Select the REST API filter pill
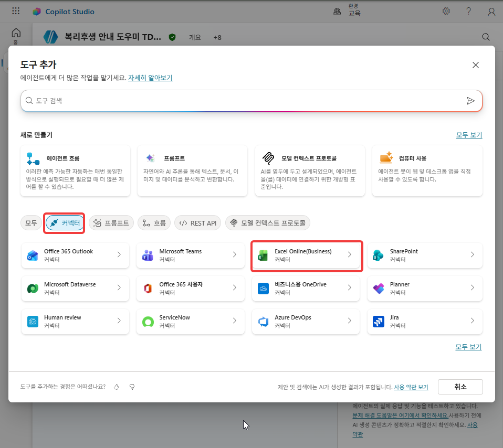The height and width of the screenshot is (448, 503). pos(197,223)
